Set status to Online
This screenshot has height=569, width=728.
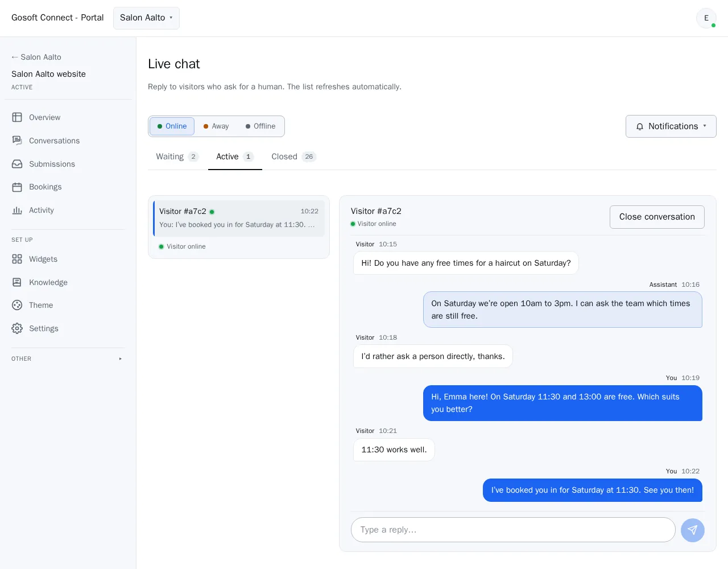coord(172,126)
